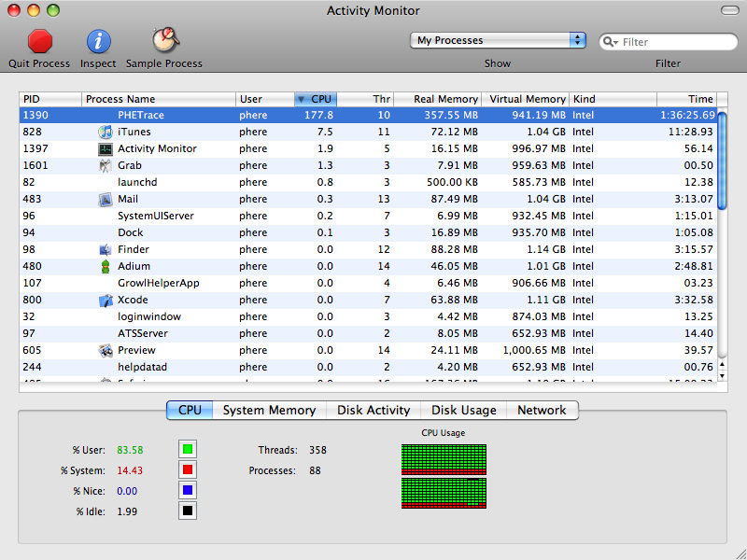The height and width of the screenshot is (560, 747).
Task: Switch to the CPU tab
Action: (190, 410)
